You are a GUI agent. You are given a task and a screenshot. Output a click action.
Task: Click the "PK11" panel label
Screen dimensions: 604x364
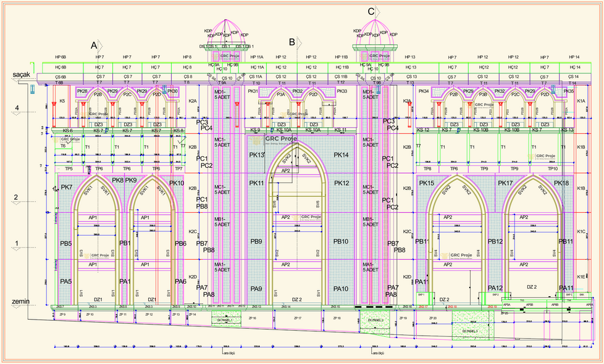tap(256, 183)
